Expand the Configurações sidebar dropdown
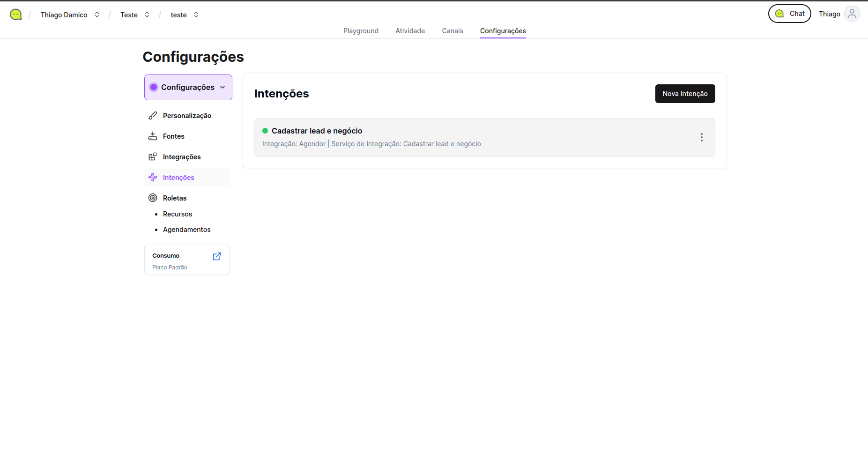This screenshot has width=868, height=454. click(188, 87)
